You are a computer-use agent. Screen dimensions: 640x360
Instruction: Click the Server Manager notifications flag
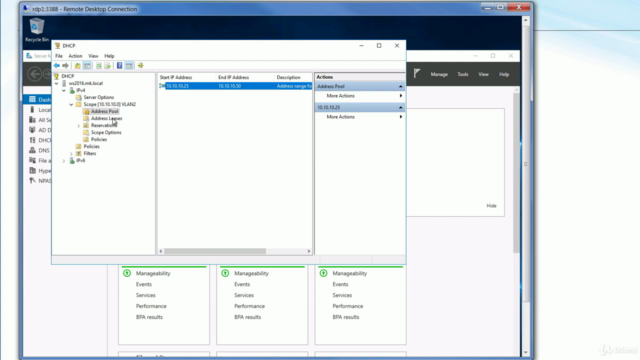click(417, 74)
